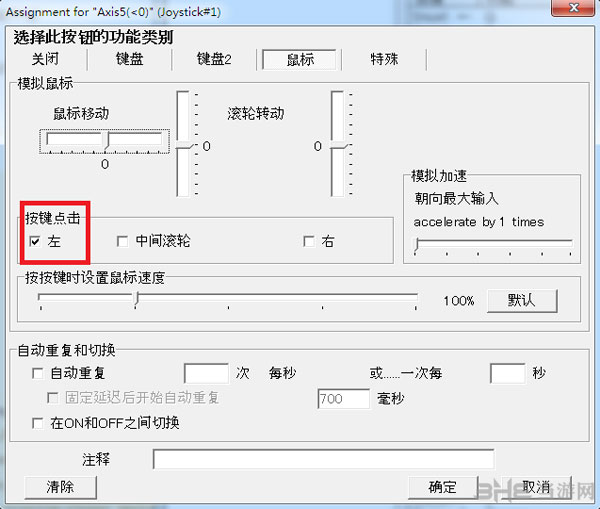Click the 清除 button
The height and width of the screenshot is (509, 600).
point(60,487)
